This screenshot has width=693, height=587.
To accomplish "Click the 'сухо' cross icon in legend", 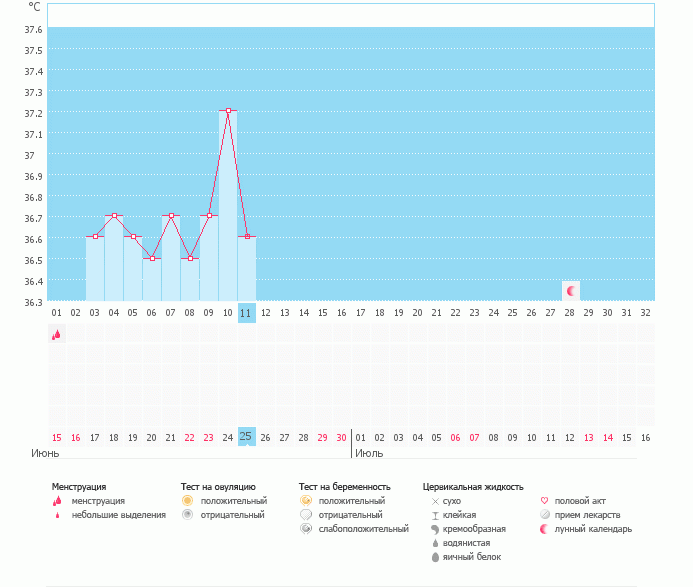I will 435,500.
